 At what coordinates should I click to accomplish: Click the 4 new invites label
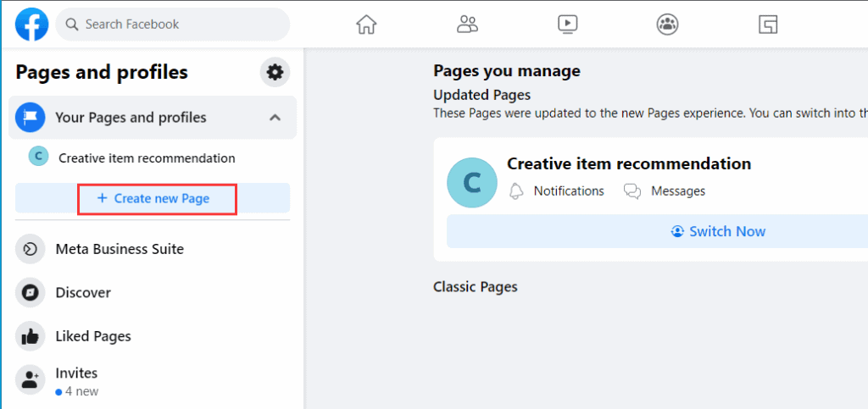pyautogui.click(x=77, y=392)
